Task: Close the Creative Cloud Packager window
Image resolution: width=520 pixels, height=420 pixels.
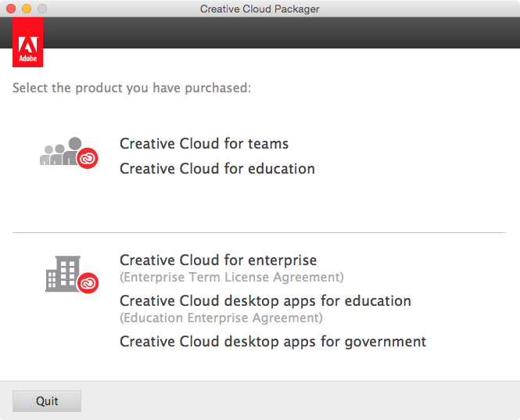Action: [11, 9]
